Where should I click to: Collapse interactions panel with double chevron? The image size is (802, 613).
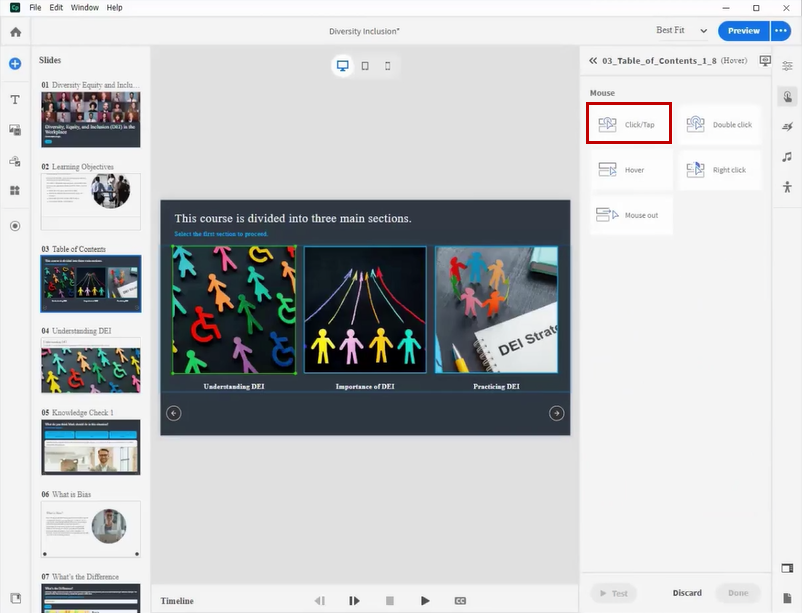pos(593,60)
